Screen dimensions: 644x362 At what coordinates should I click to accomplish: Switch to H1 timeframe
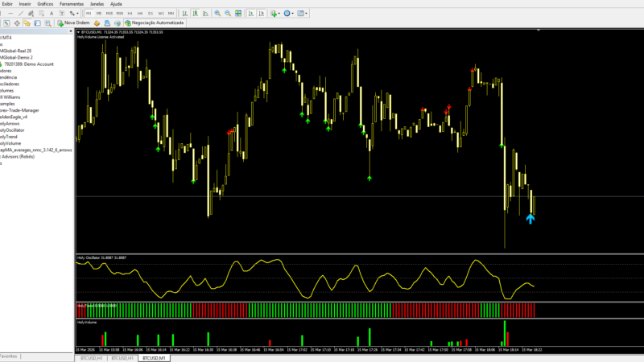point(130,13)
